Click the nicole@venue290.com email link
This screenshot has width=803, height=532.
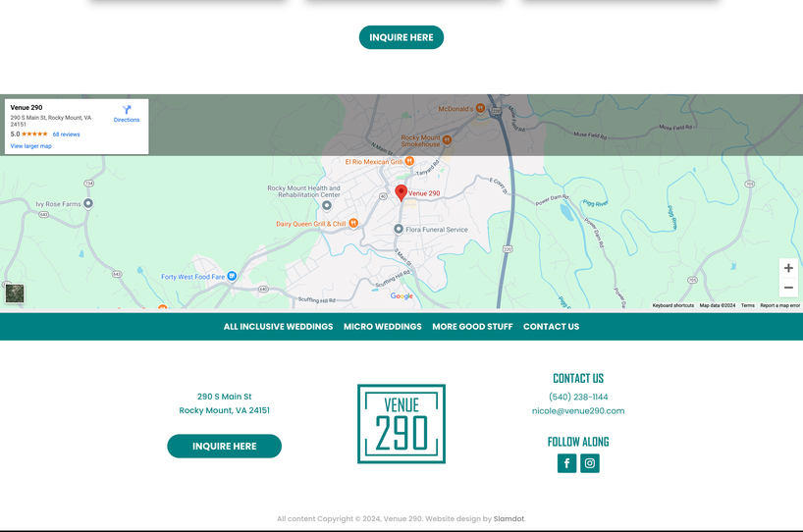[x=577, y=411]
